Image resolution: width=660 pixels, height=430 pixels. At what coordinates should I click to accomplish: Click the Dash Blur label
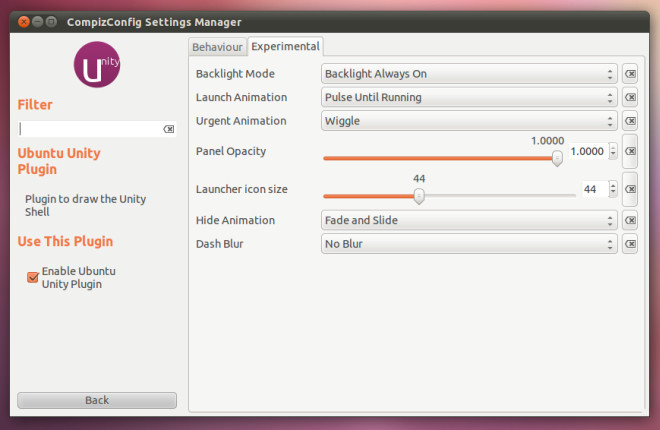coord(220,244)
